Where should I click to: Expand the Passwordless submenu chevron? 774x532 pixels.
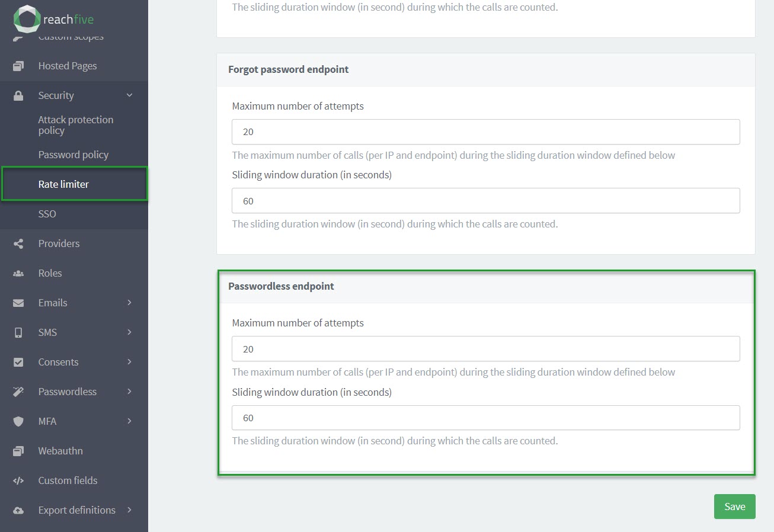(x=129, y=392)
